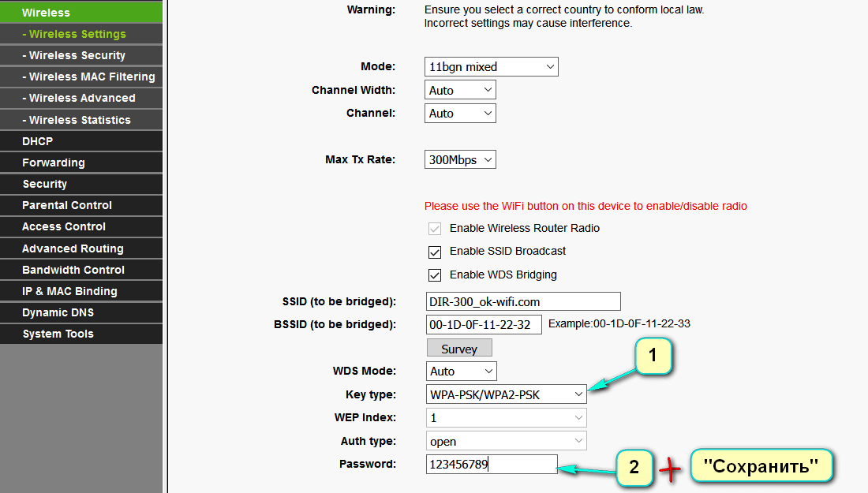Expand the Max Tx Rate dropdown

(460, 160)
